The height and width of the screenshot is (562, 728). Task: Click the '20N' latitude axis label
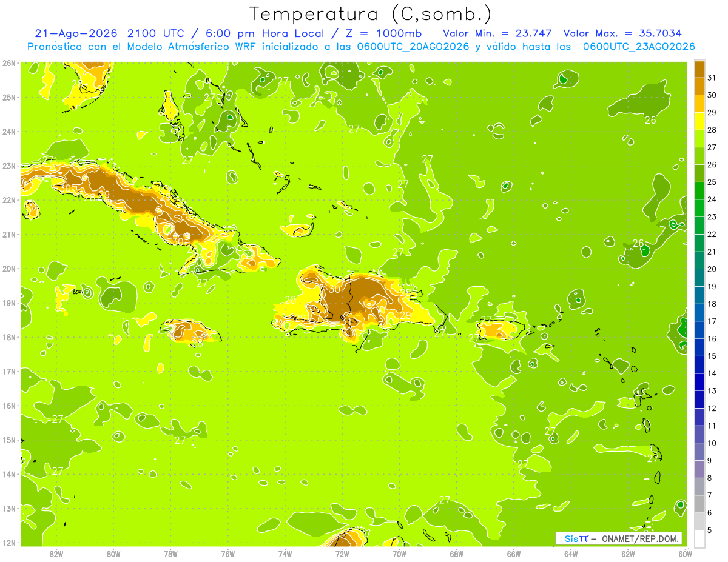[8, 269]
